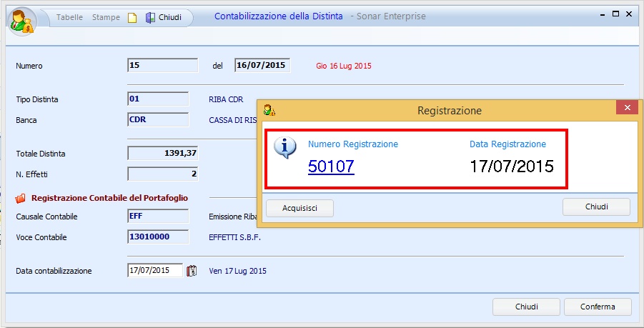Click the Voce Contabile field 13010000
The image size is (644, 328).
click(x=158, y=237)
